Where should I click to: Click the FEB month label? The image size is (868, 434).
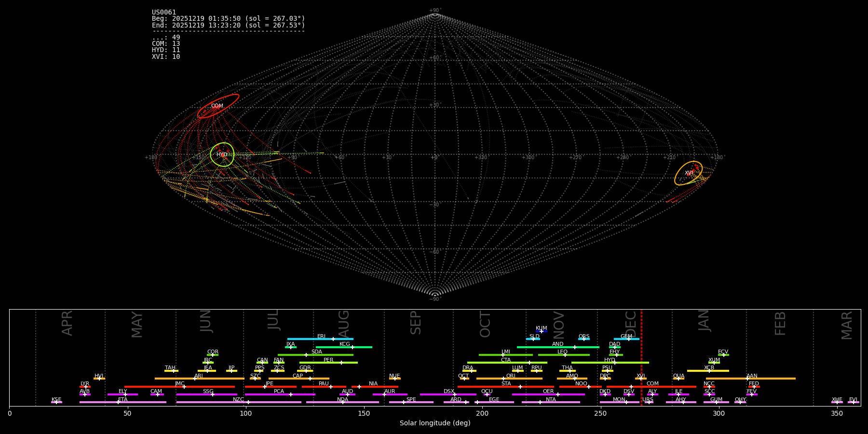click(780, 323)
